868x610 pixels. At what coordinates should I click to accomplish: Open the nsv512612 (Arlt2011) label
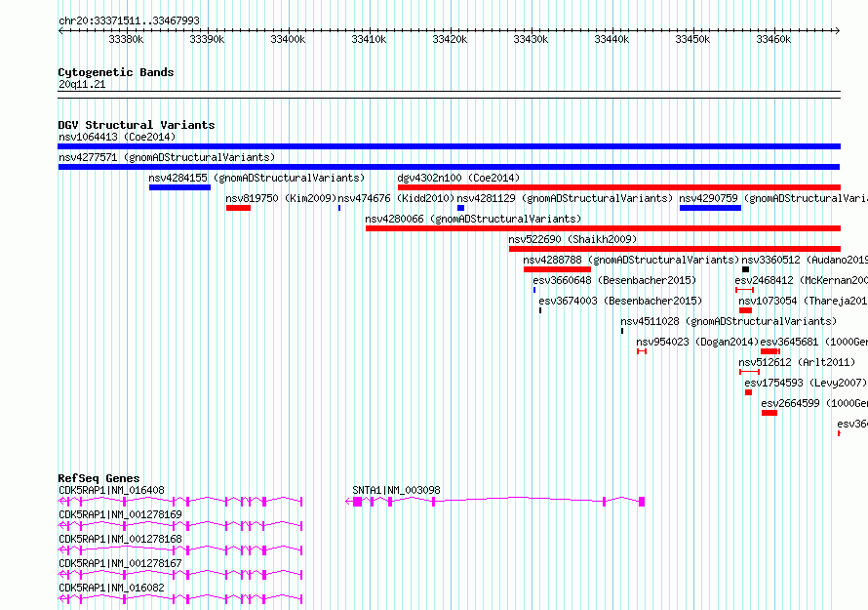pyautogui.click(x=797, y=362)
